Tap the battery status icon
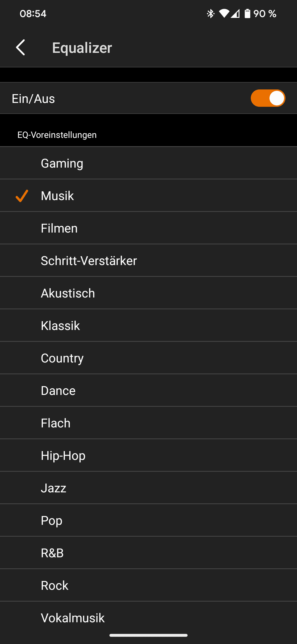The image size is (297, 644). click(x=248, y=13)
